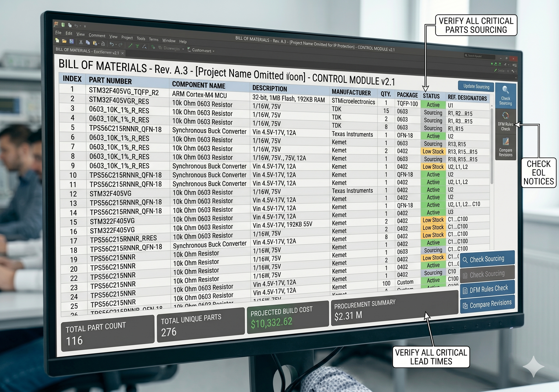This screenshot has width=559, height=392.
Task: Click the PROJECTED BUILD COST card
Action: 288,317
